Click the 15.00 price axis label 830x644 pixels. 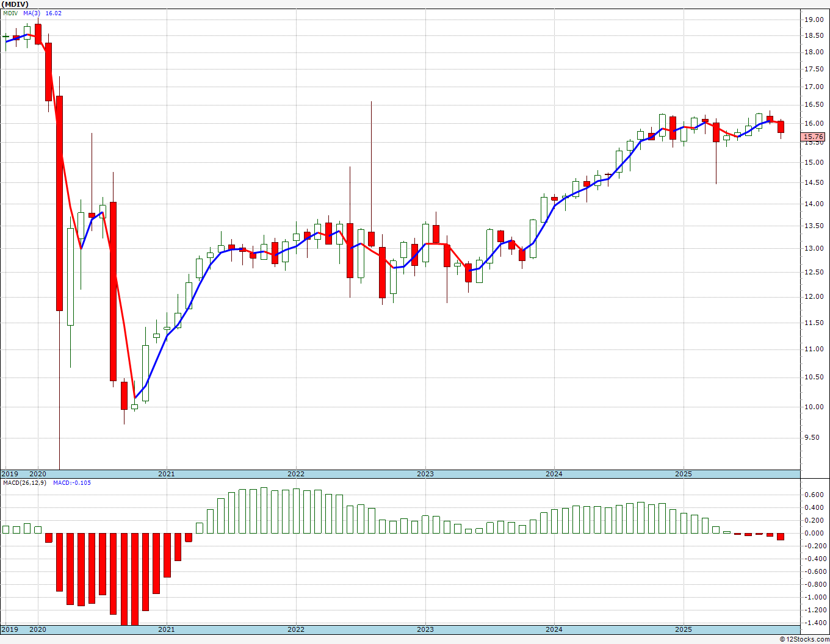tap(814, 163)
